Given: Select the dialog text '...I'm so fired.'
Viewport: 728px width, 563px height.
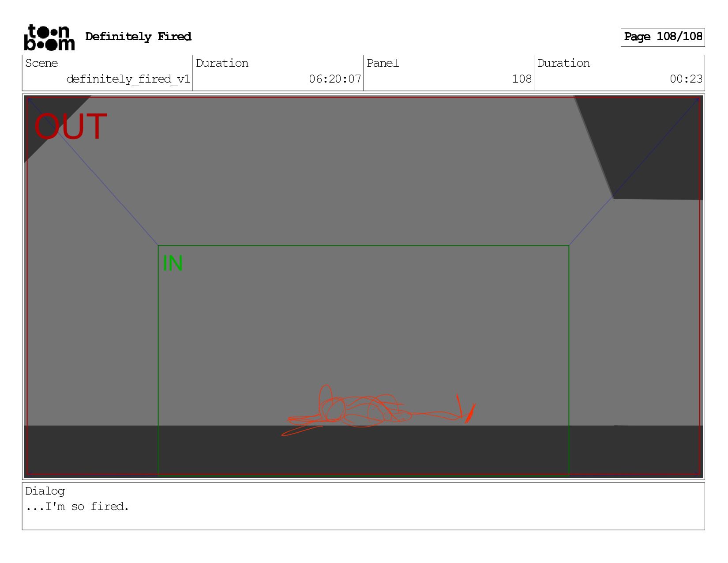Looking at the screenshot, I should click(x=77, y=506).
